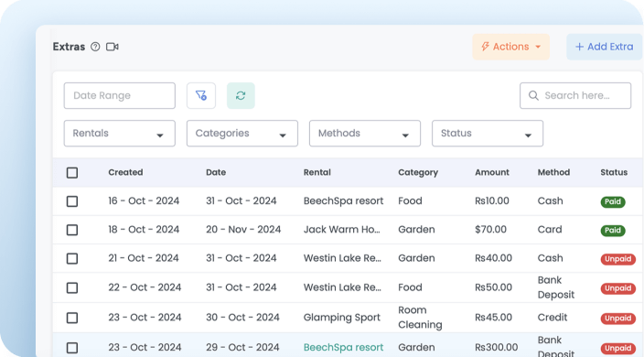Click the Rental column header
Screen dimensions: 644x357
(x=317, y=172)
